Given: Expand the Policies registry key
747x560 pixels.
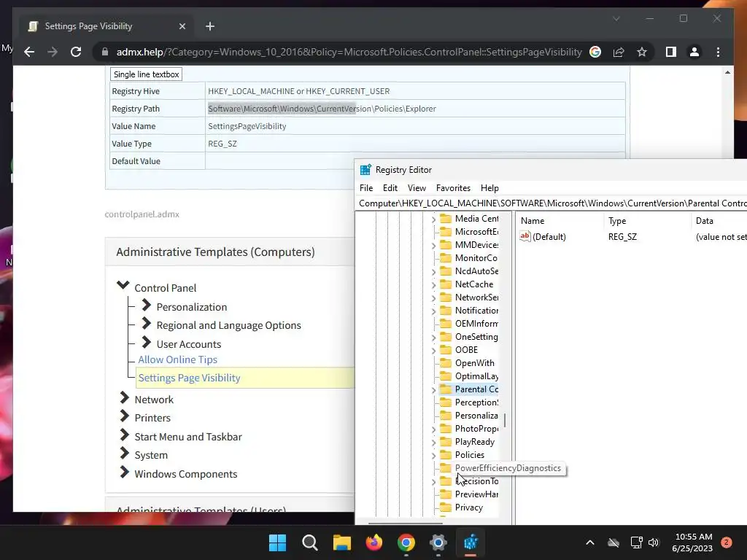Looking at the screenshot, I should [x=433, y=456].
